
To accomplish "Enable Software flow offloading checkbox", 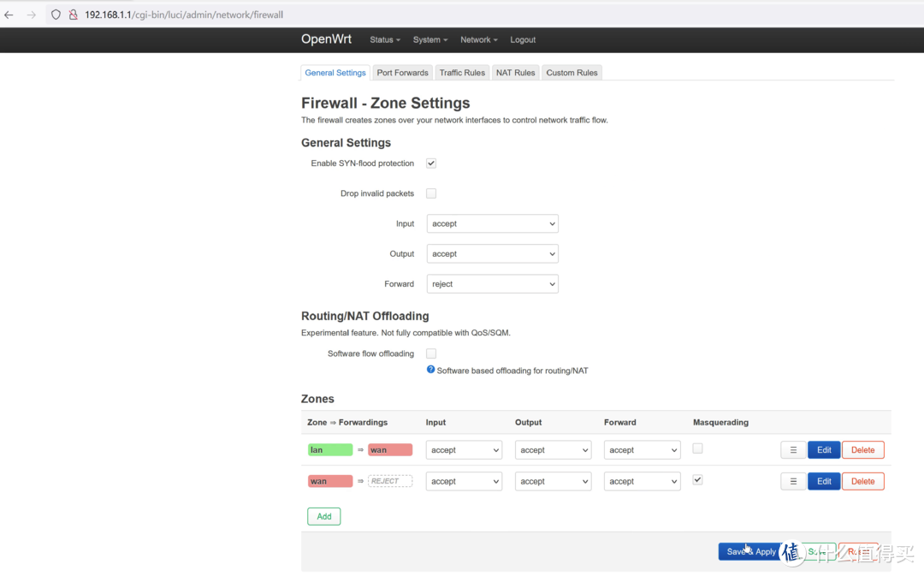I will click(x=431, y=353).
